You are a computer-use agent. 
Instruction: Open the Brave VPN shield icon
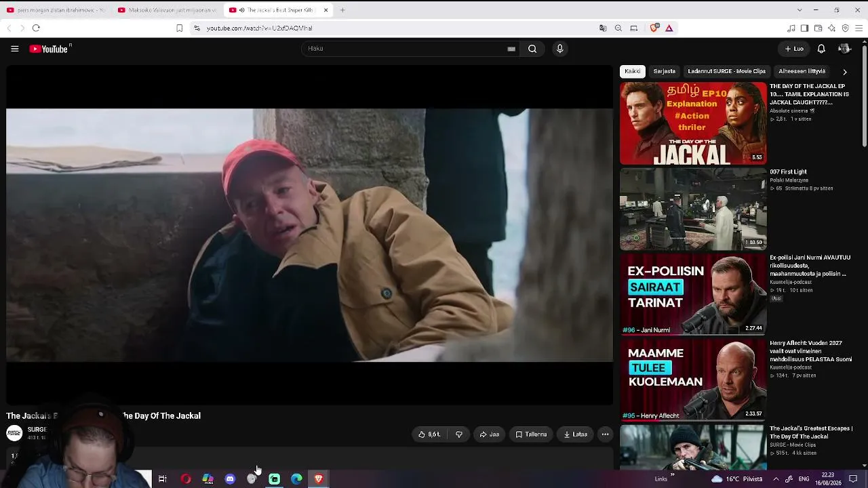point(846,28)
